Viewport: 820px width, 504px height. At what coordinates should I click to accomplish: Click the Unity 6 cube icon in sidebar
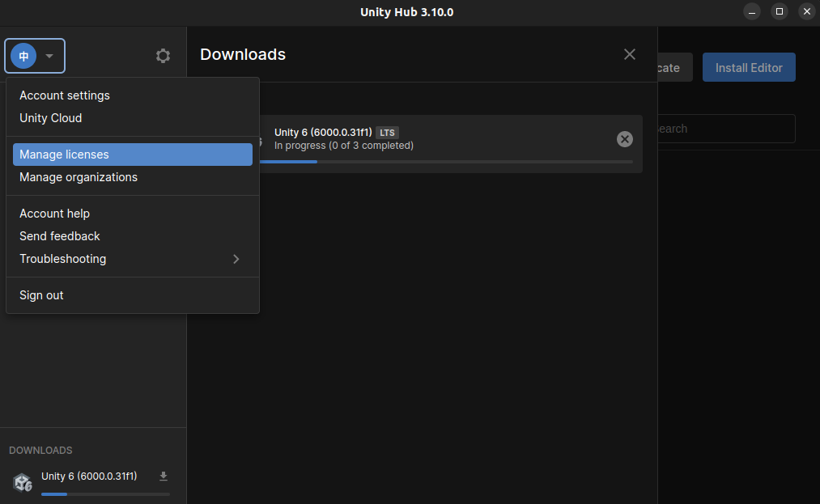coord(23,483)
